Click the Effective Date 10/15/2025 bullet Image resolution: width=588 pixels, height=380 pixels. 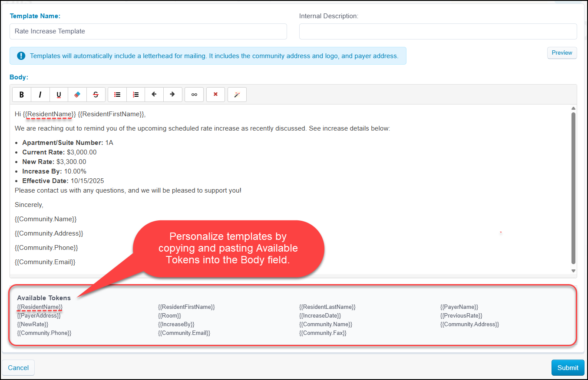click(63, 181)
